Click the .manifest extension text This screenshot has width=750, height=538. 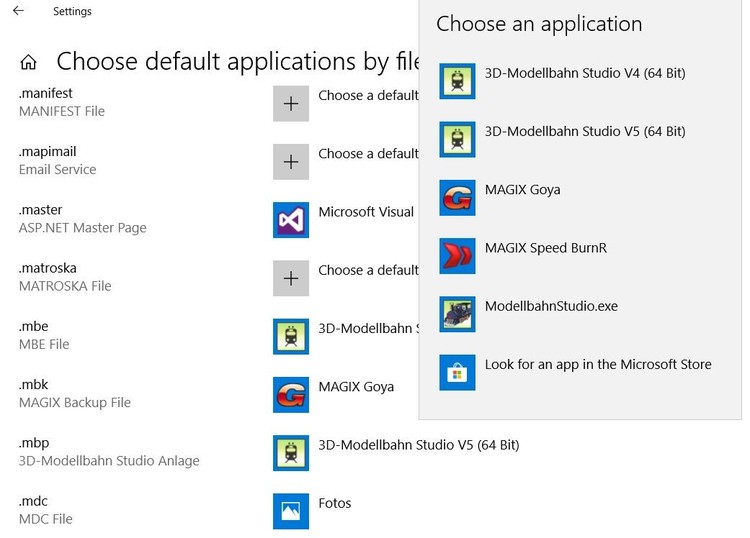point(45,93)
